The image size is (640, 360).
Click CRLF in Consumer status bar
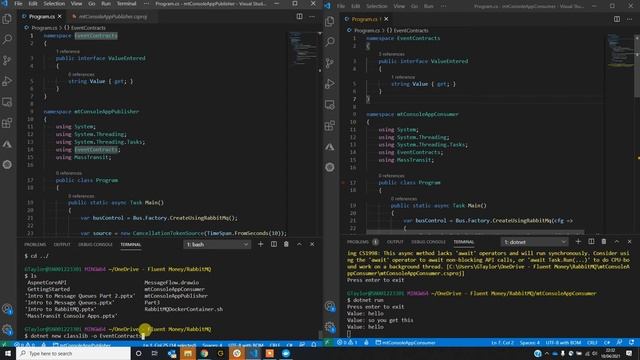pos(592,342)
